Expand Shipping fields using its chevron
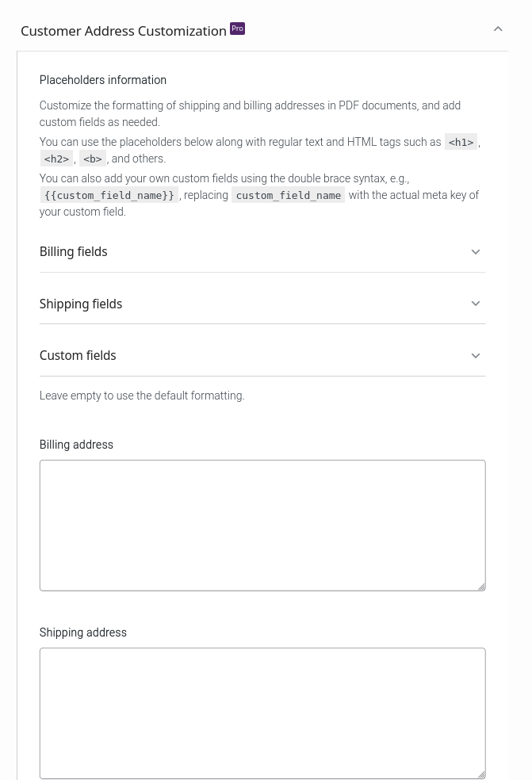 [x=476, y=304]
